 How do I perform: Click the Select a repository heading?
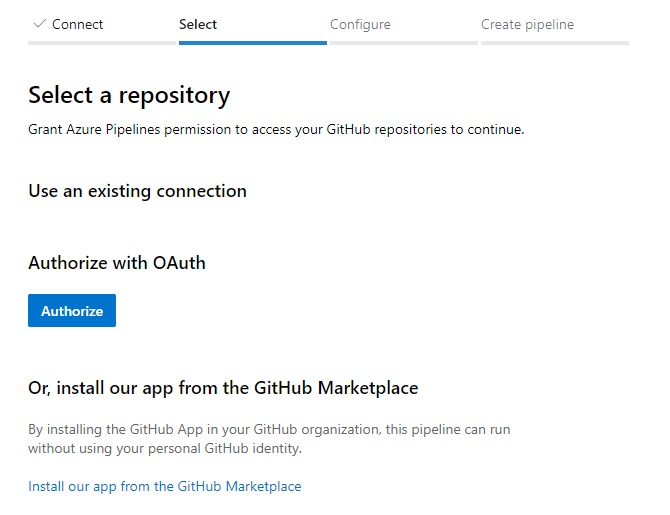tap(129, 96)
